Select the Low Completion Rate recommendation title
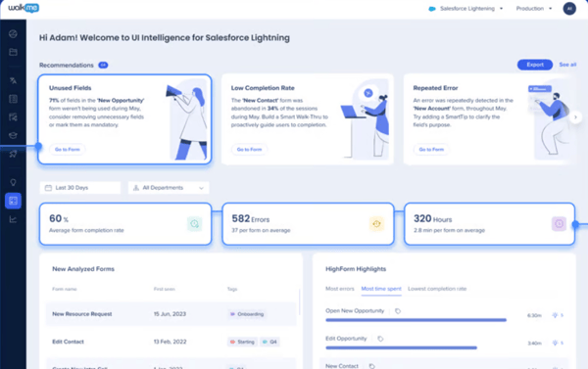The height and width of the screenshot is (369, 588). point(263,88)
